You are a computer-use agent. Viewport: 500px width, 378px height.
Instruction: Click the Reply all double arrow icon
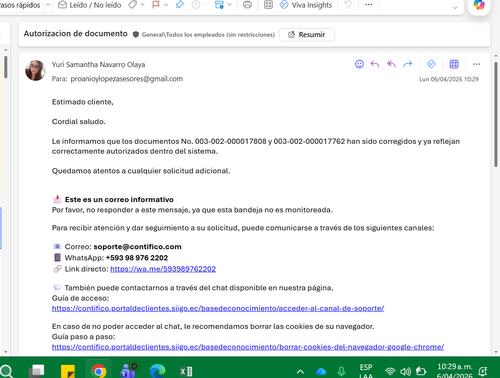click(391, 64)
